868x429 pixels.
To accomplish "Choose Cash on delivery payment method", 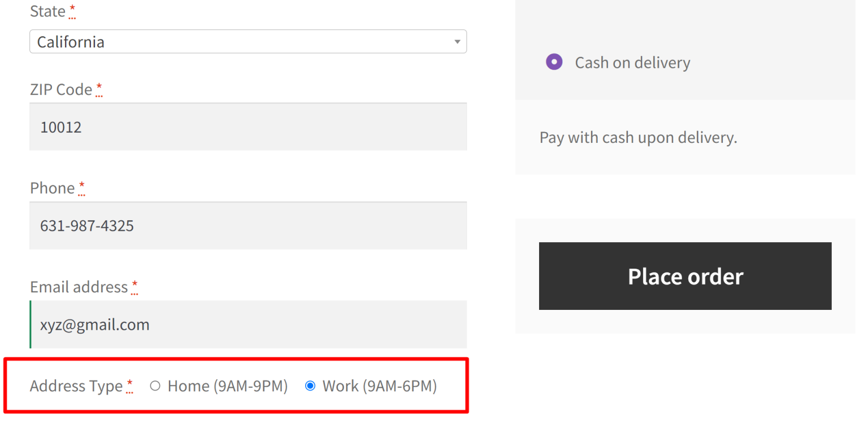I will [x=554, y=62].
